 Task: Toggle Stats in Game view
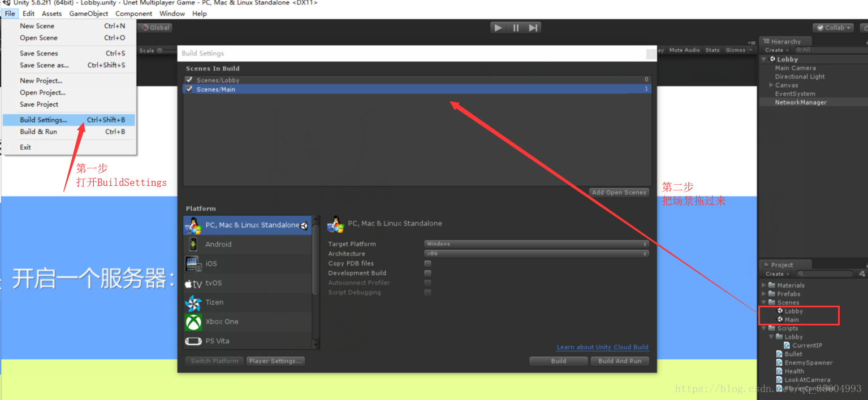point(712,50)
